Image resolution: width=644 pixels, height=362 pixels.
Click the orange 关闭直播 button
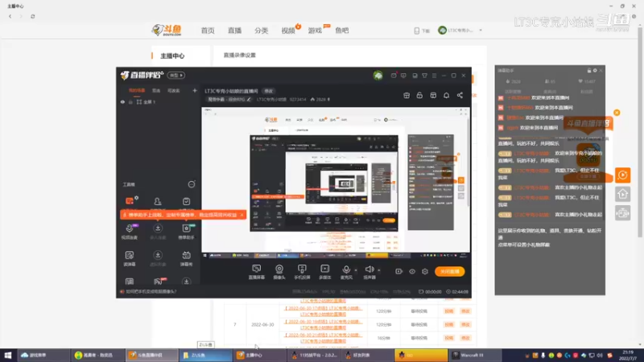pyautogui.click(x=450, y=271)
